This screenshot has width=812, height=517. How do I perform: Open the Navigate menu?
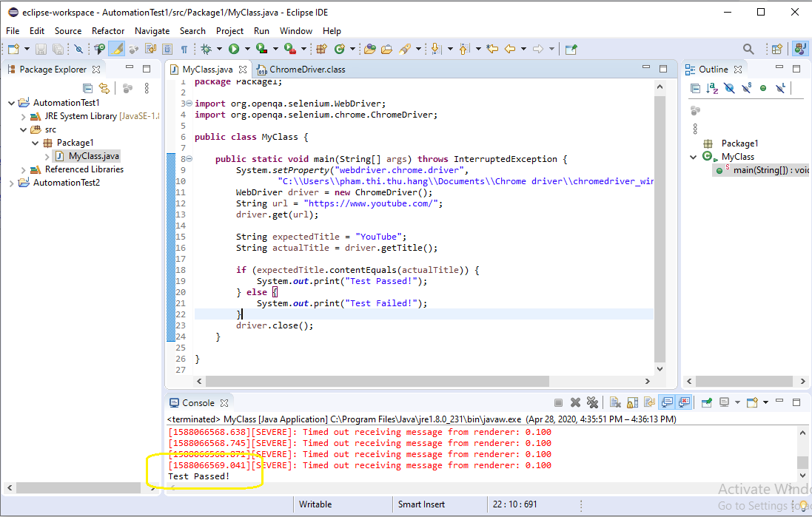(x=152, y=31)
